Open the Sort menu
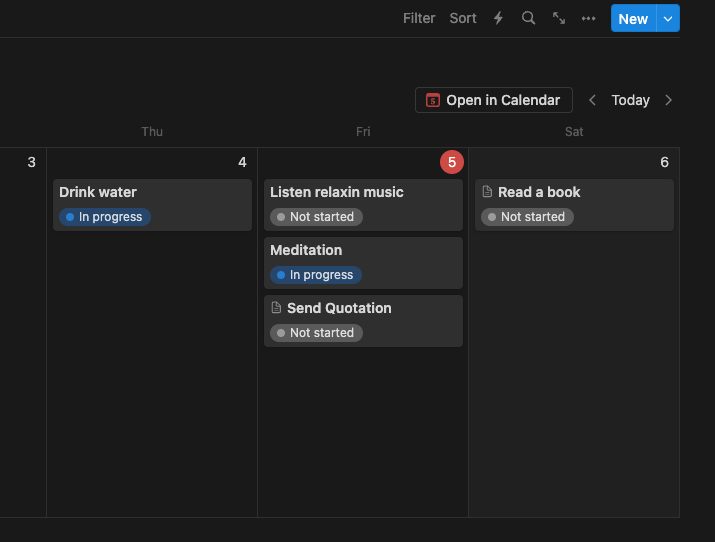Image resolution: width=715 pixels, height=542 pixels. coord(463,18)
